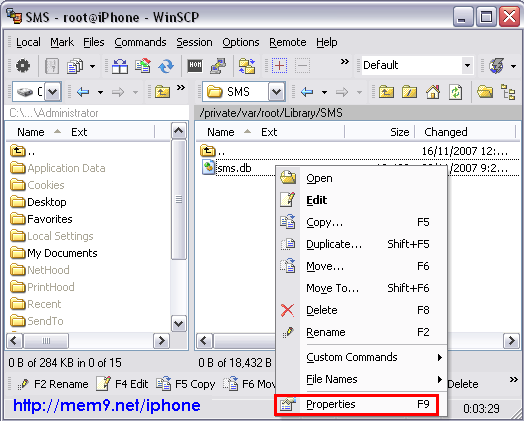524x421 pixels.
Task: Click local panel vertical scrollbar down arrow
Action: point(178,323)
